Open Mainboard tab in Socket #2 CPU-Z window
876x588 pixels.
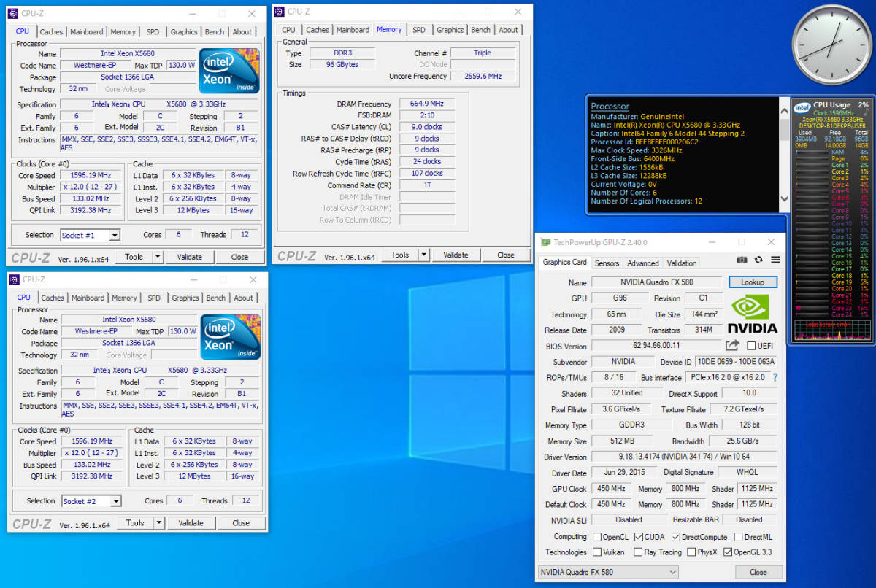pyautogui.click(x=88, y=298)
